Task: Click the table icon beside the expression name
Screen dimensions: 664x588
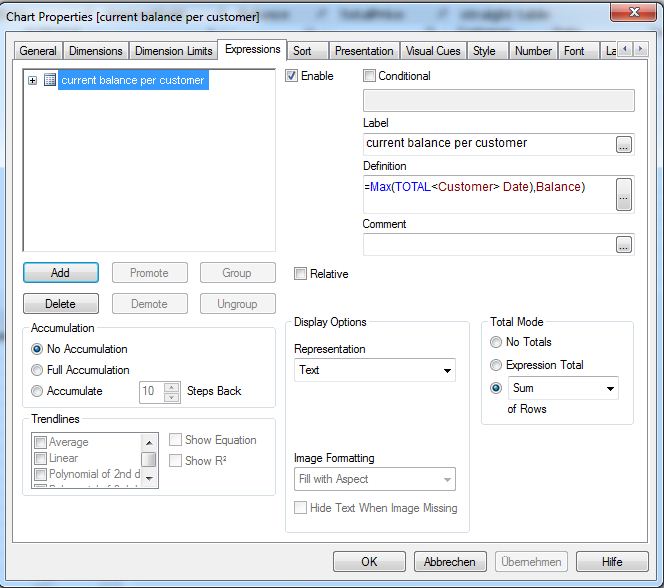Action: point(49,81)
